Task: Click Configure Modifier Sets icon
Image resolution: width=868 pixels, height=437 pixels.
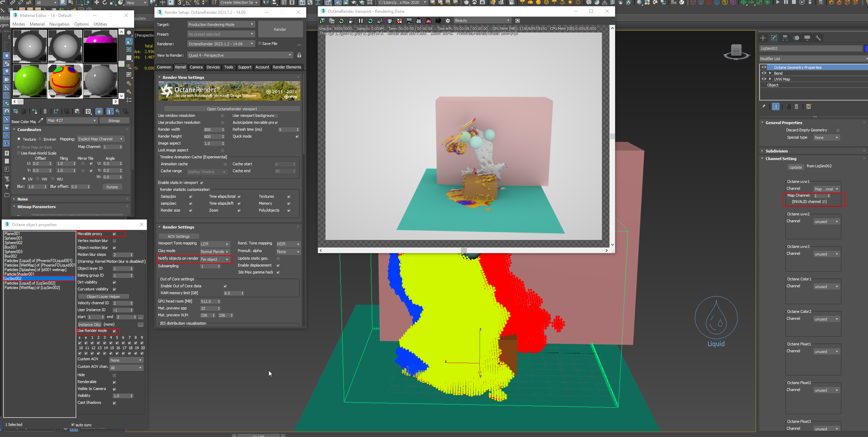Action: 809,107
